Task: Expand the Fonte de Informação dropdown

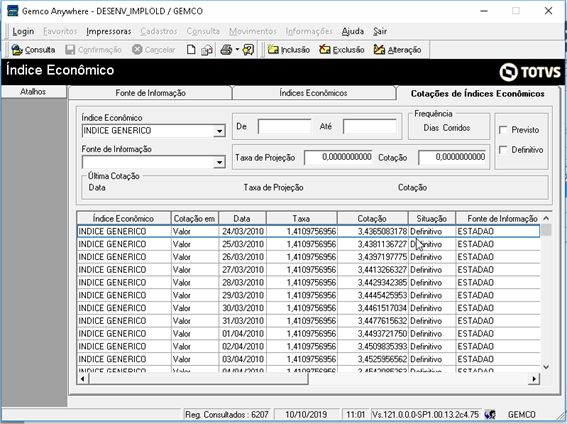Action: [219, 162]
